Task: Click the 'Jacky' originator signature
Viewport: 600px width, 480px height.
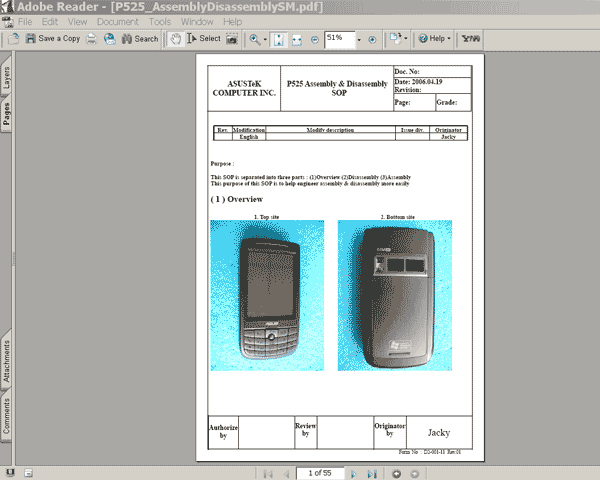Action: pos(439,433)
